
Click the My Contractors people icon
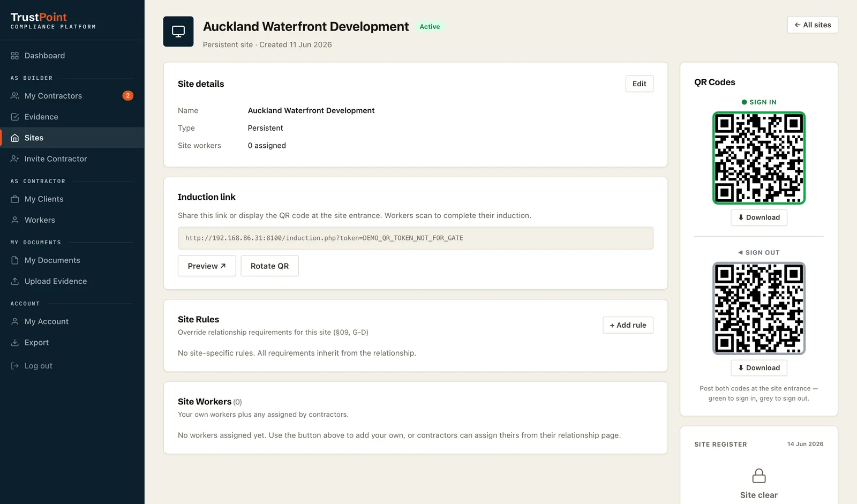tap(15, 96)
